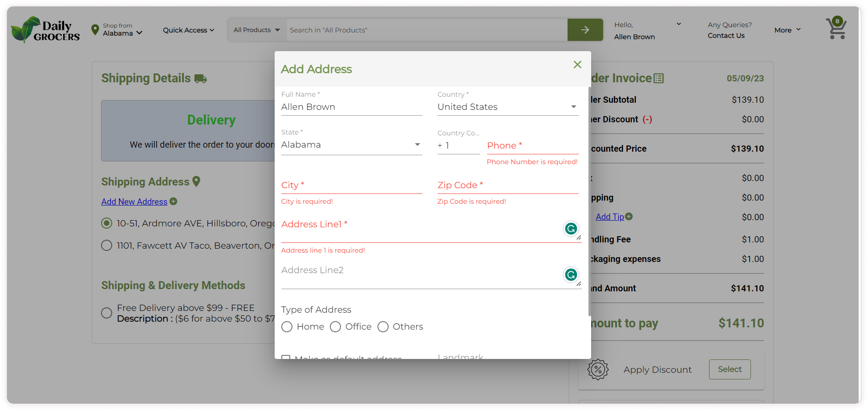The width and height of the screenshot is (868, 411).
Task: Click Grammarly icon in Address Line2
Action: [x=571, y=274]
